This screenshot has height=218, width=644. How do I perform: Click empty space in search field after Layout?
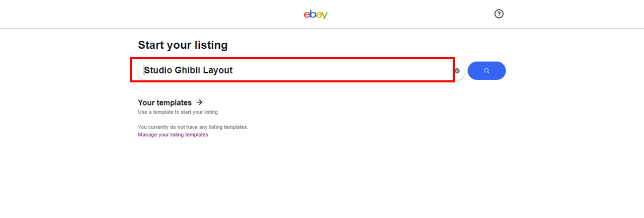(x=342, y=70)
